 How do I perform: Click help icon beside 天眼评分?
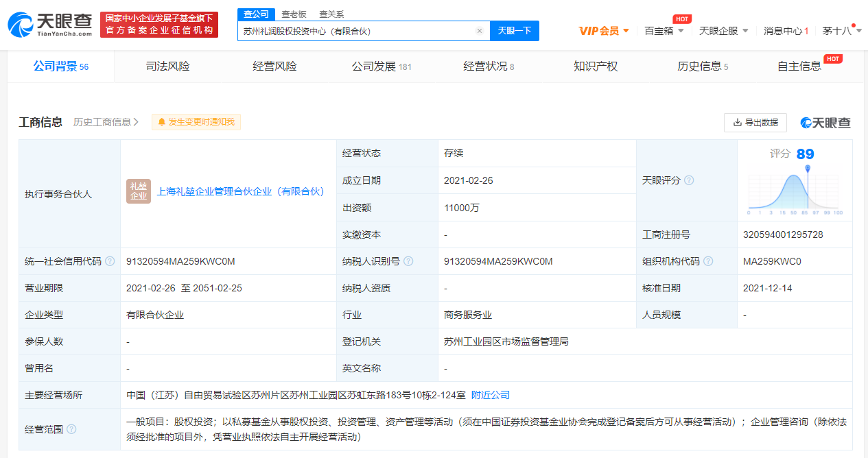689,180
